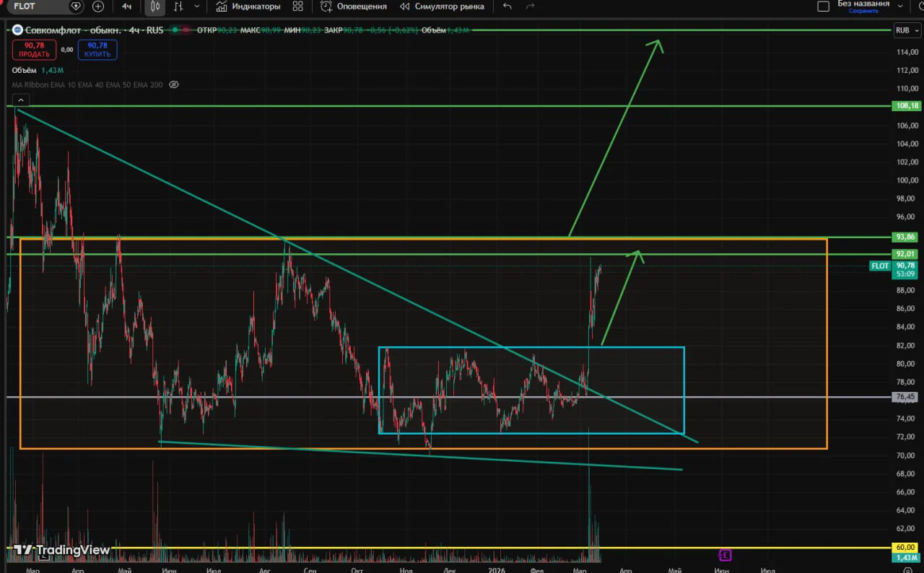Expand the Без названия layout name dropdown

(899, 6)
